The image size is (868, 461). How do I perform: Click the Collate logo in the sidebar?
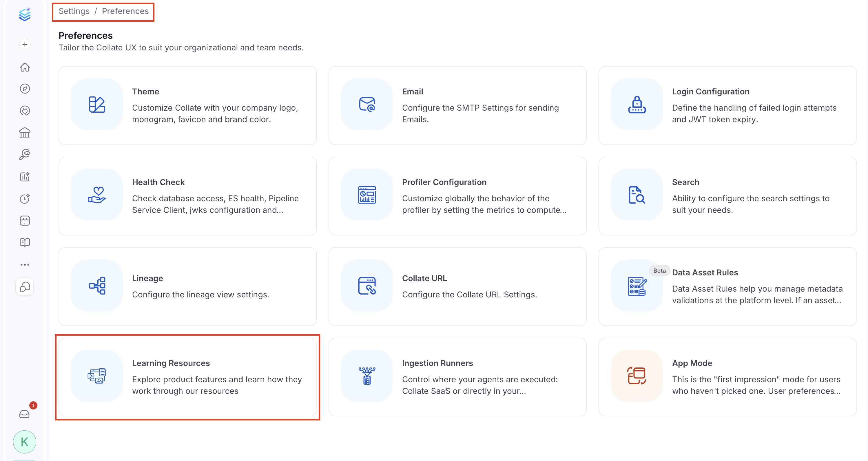pos(25,14)
